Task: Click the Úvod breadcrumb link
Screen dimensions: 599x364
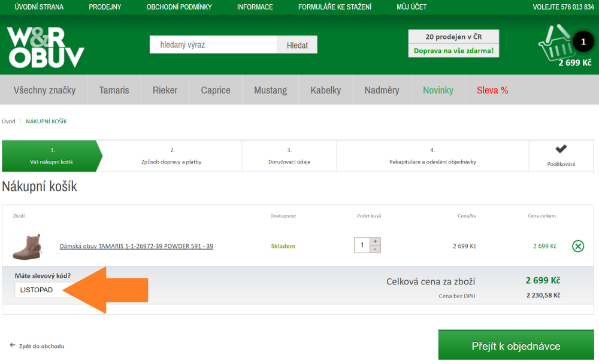Action: coord(8,122)
